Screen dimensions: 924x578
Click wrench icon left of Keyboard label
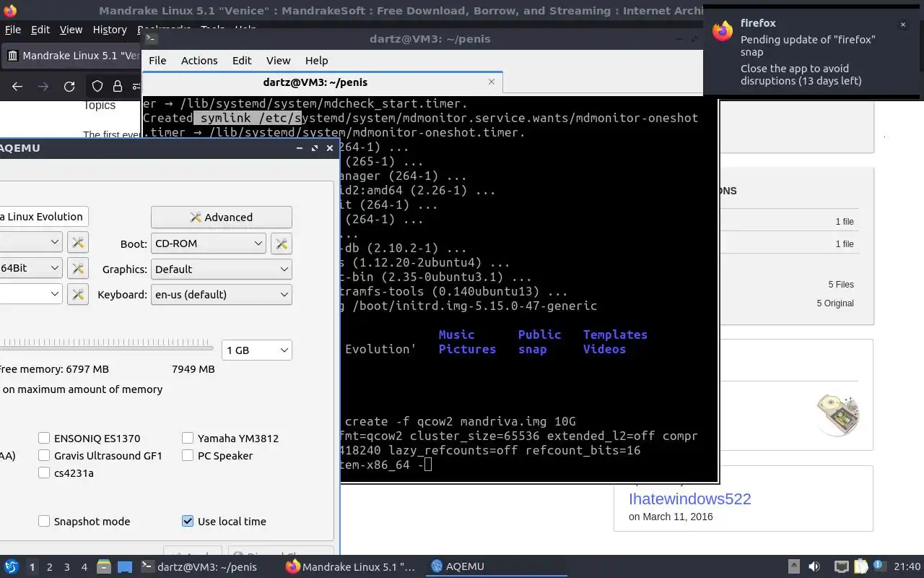pos(78,294)
